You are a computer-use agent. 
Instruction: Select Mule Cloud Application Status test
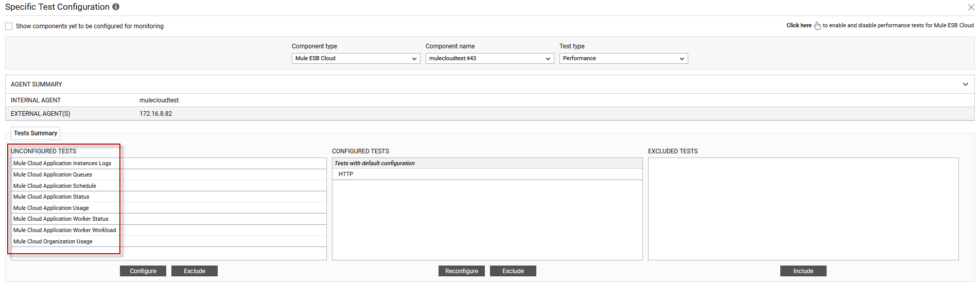click(169, 197)
